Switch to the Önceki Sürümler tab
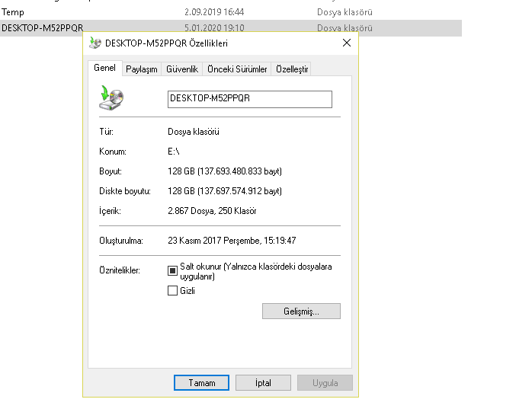 [237, 69]
